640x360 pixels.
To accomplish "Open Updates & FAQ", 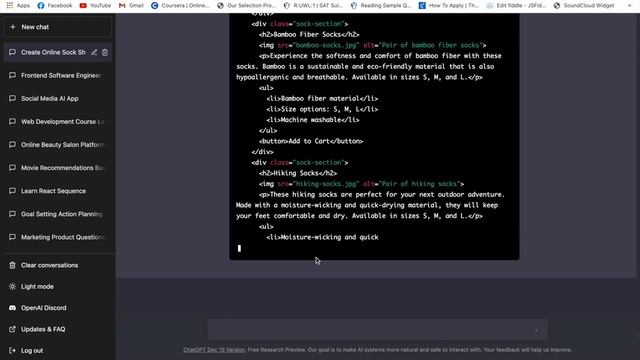I will click(x=57, y=329).
